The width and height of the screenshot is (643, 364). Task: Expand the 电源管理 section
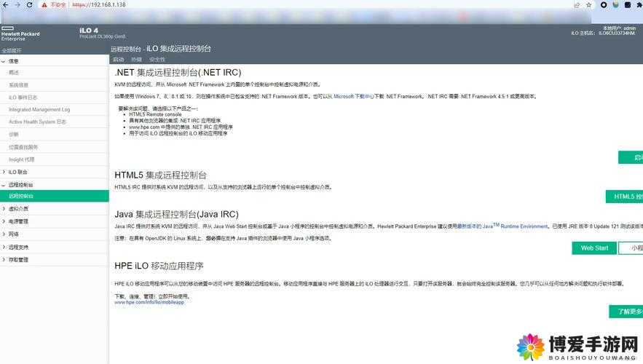[x=4, y=221]
